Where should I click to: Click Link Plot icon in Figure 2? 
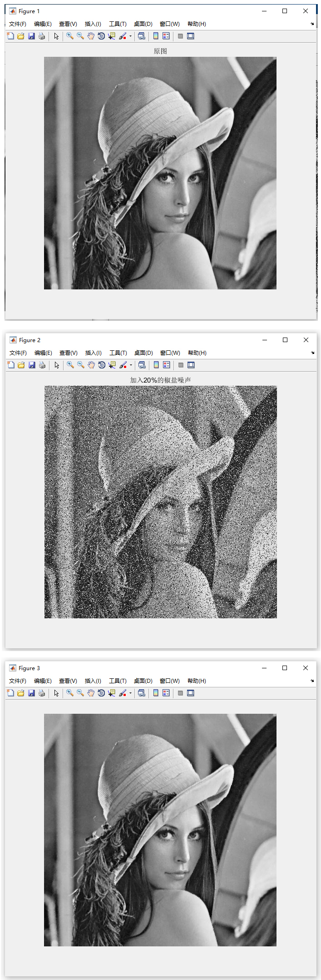pyautogui.click(x=142, y=365)
